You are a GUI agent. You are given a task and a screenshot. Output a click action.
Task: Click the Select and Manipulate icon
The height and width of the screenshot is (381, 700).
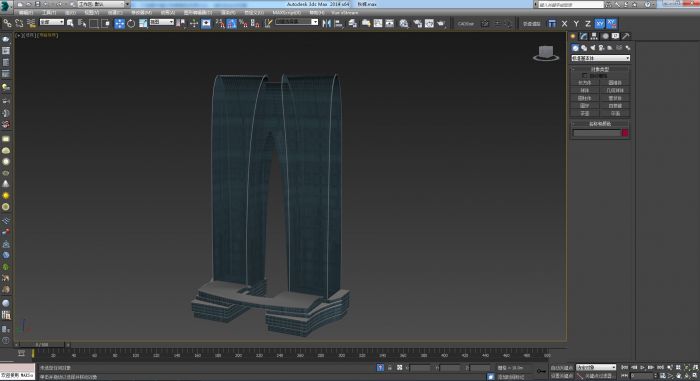[x=194, y=23]
